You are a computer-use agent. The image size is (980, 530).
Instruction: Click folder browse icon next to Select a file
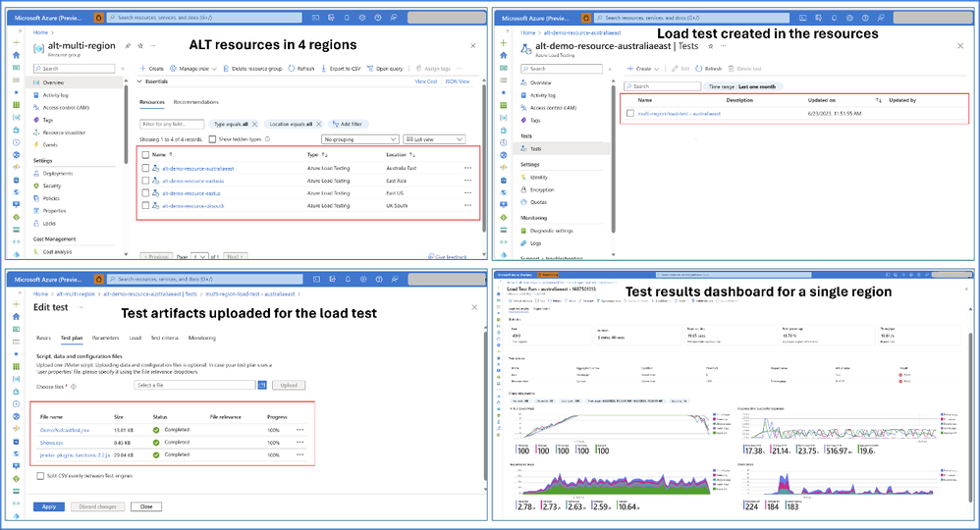click(262, 385)
